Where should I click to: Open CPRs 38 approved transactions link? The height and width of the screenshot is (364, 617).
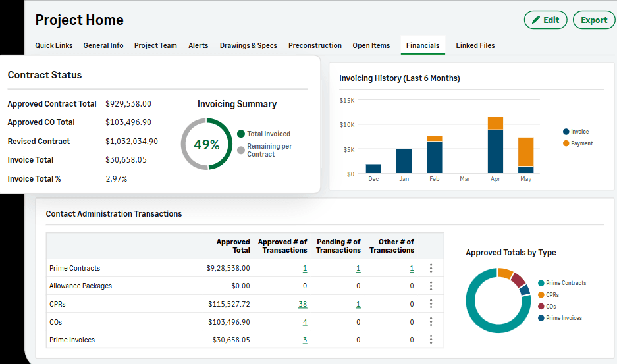(303, 304)
